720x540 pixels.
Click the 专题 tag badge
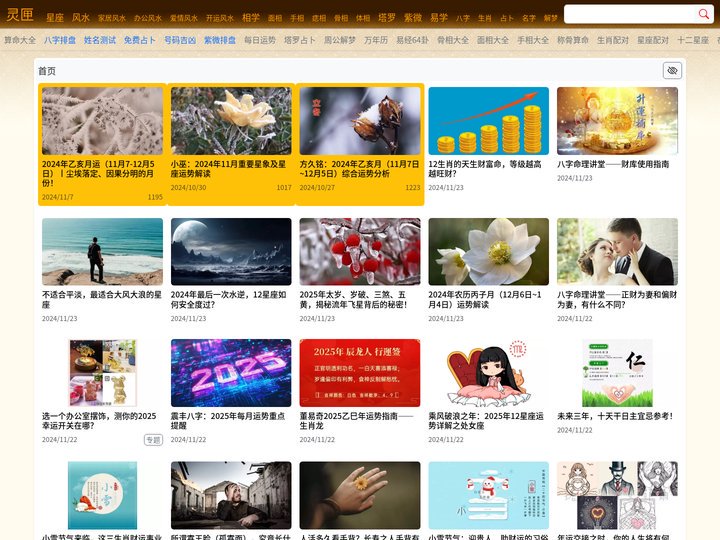pyautogui.click(x=153, y=440)
